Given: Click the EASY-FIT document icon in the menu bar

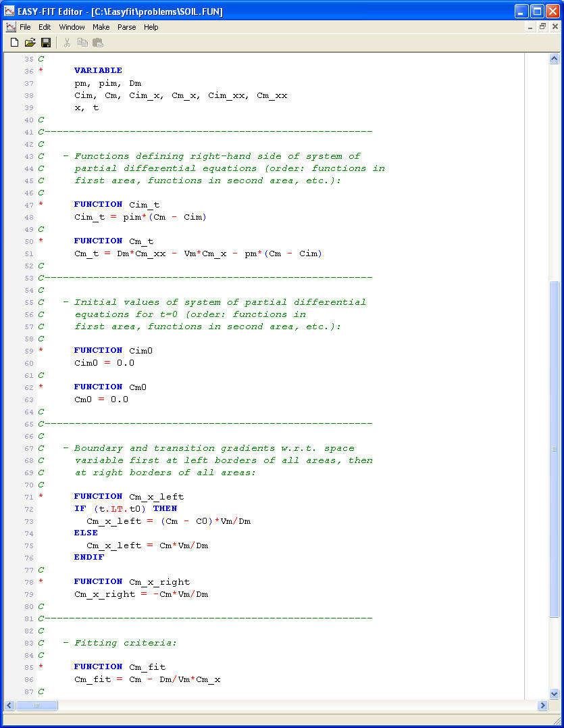Looking at the screenshot, I should point(11,27).
